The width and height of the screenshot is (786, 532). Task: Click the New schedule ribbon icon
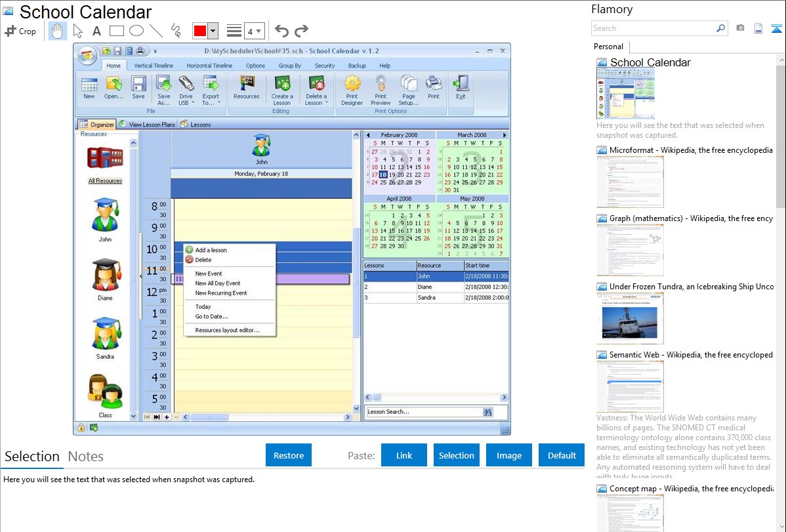pos(89,88)
